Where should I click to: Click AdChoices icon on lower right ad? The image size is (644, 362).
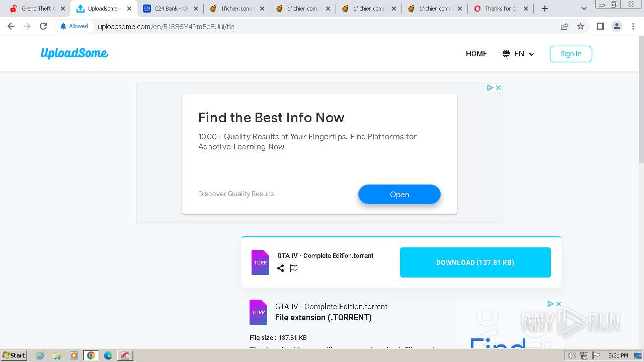click(550, 304)
